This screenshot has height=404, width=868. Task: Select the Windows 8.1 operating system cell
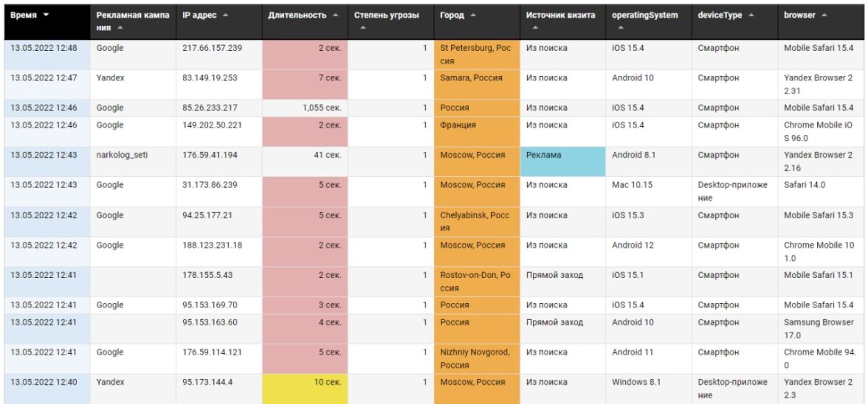click(x=635, y=383)
